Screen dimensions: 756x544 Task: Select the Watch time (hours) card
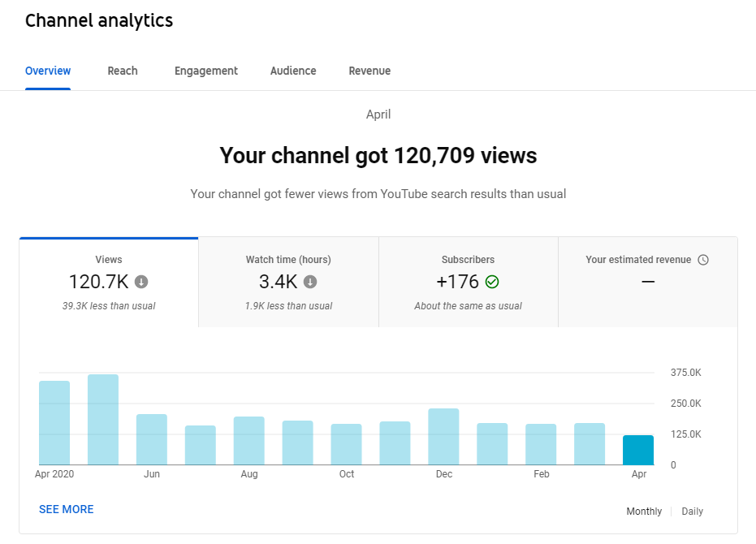(288, 283)
